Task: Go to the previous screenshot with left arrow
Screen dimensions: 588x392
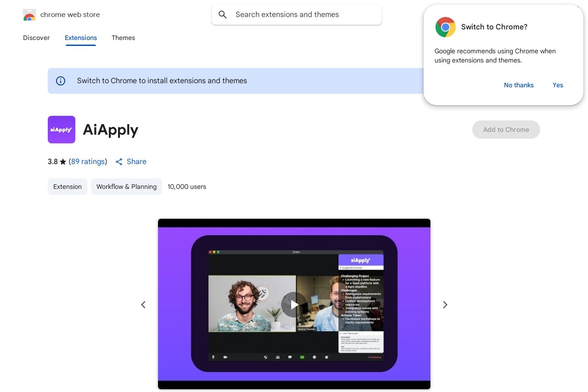Action: click(143, 305)
